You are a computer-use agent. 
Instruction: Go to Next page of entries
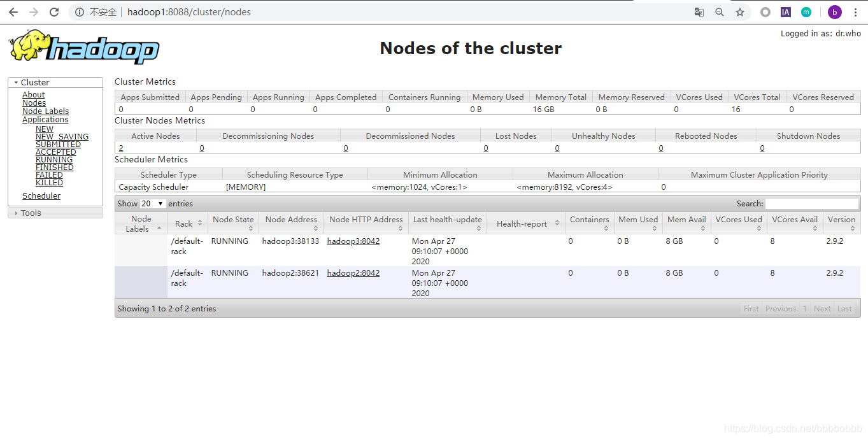pos(822,309)
